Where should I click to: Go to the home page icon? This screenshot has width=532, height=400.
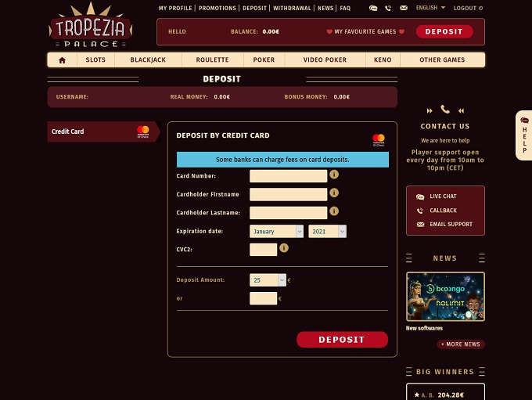[x=62, y=60]
